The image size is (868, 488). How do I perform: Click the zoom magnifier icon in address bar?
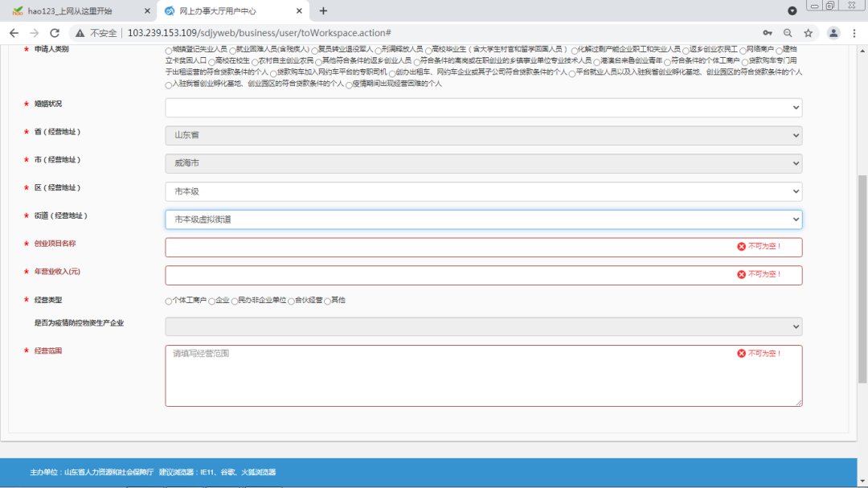pyautogui.click(x=788, y=33)
